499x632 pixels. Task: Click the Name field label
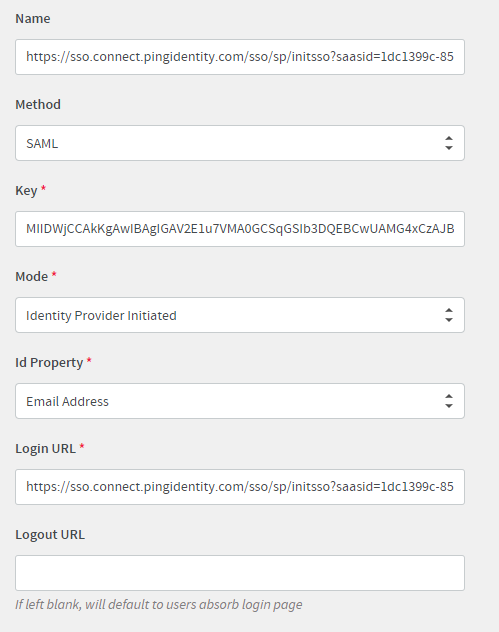point(33,19)
